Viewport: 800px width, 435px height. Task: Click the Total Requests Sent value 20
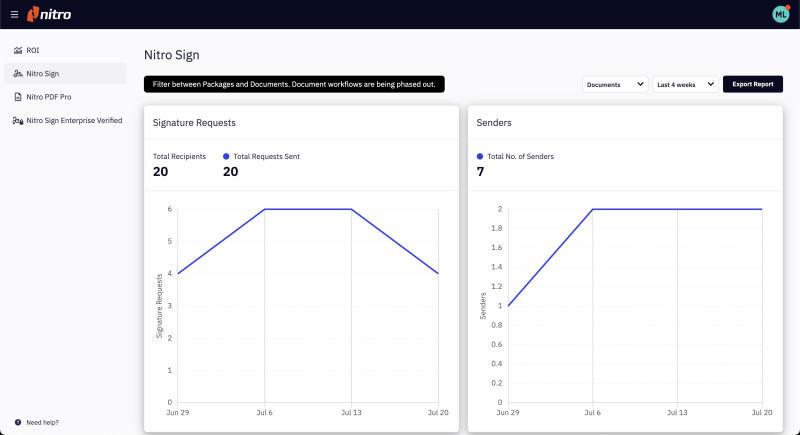pyautogui.click(x=231, y=172)
